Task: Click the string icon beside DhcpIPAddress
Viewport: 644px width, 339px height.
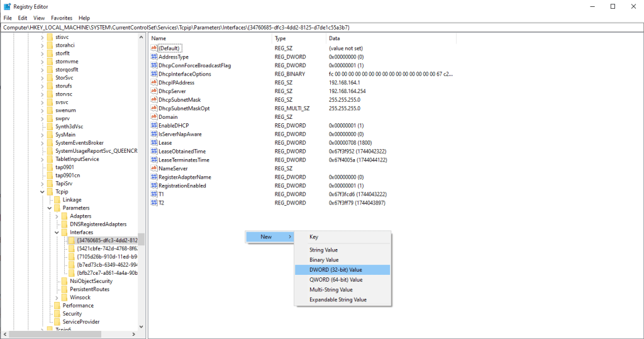Action: pyautogui.click(x=154, y=82)
